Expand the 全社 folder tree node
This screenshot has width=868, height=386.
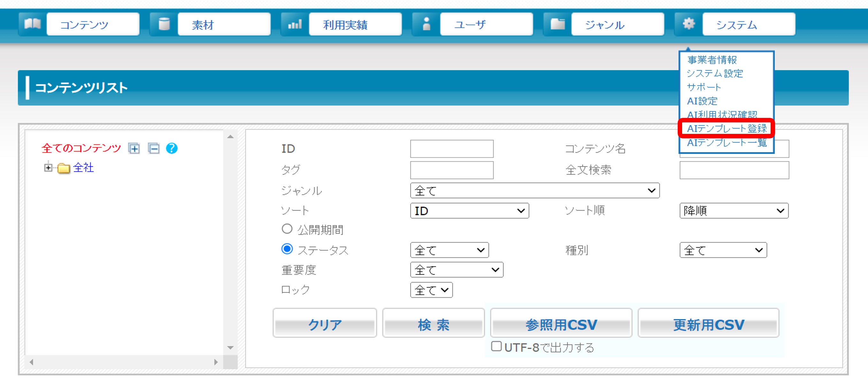pos(48,167)
